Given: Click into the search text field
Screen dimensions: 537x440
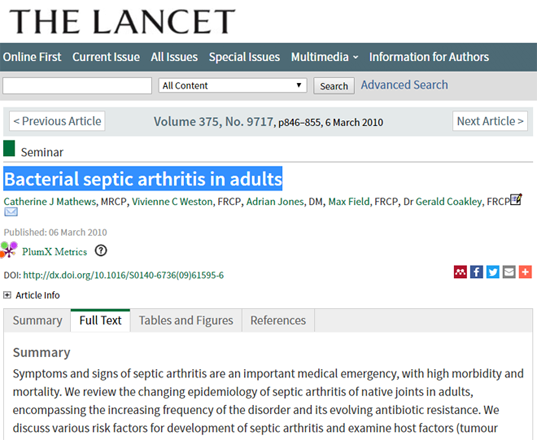Looking at the screenshot, I should point(77,86).
